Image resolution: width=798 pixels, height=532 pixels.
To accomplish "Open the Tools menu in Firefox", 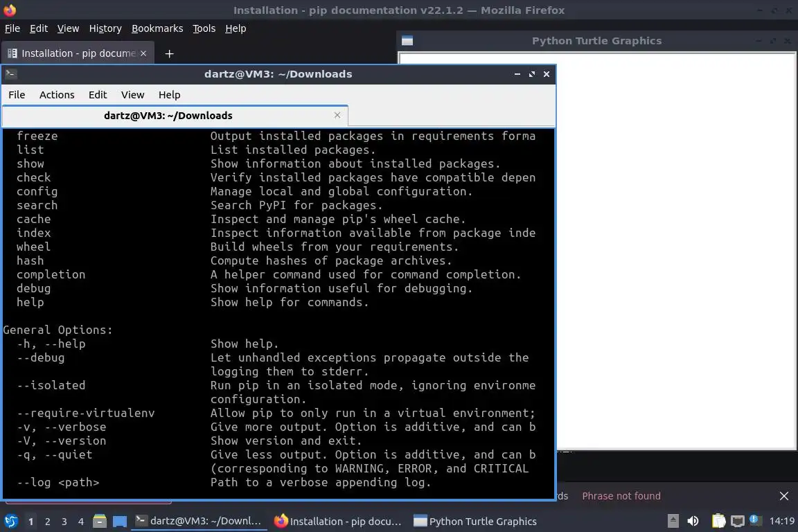I will pos(204,28).
